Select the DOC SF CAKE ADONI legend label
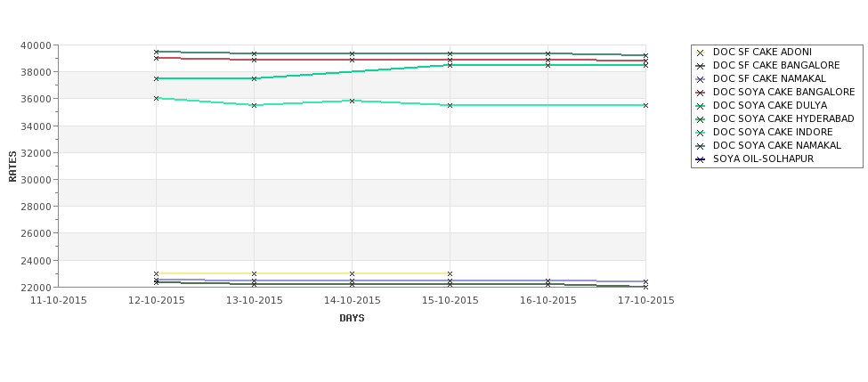868x382 pixels. 762,52
